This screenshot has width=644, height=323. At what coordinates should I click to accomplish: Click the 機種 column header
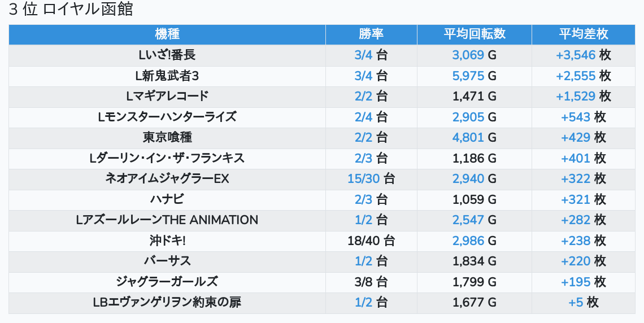click(167, 34)
